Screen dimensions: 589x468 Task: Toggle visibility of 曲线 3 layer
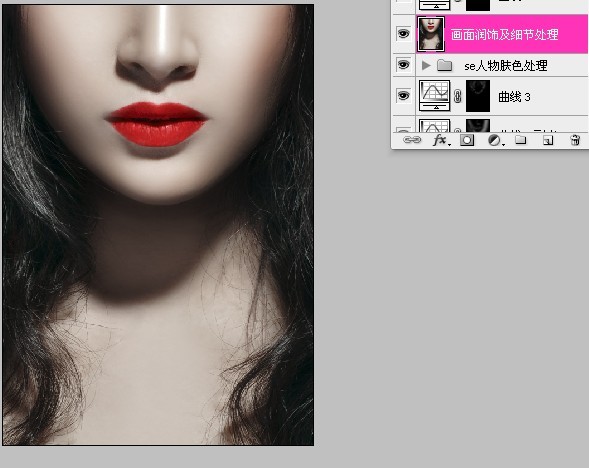point(403,95)
